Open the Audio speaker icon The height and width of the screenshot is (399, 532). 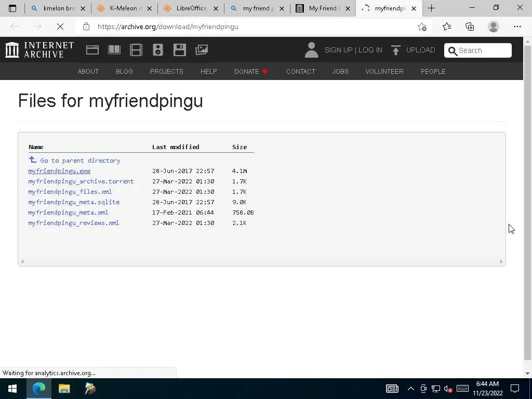click(158, 50)
